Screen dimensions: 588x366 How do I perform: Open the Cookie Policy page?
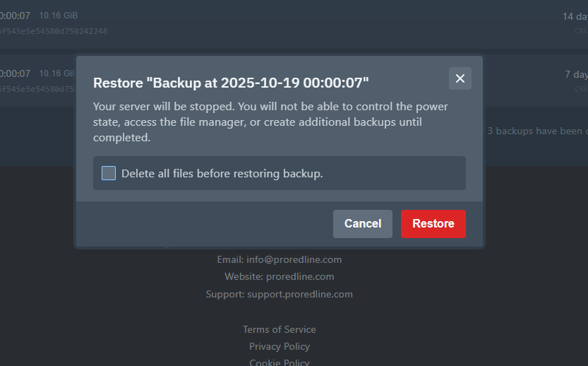point(280,362)
